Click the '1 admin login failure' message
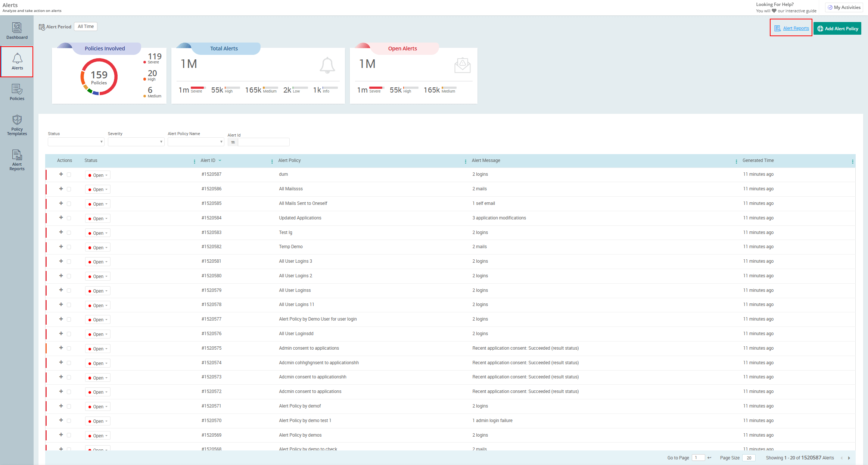This screenshot has width=868, height=465. click(x=492, y=421)
